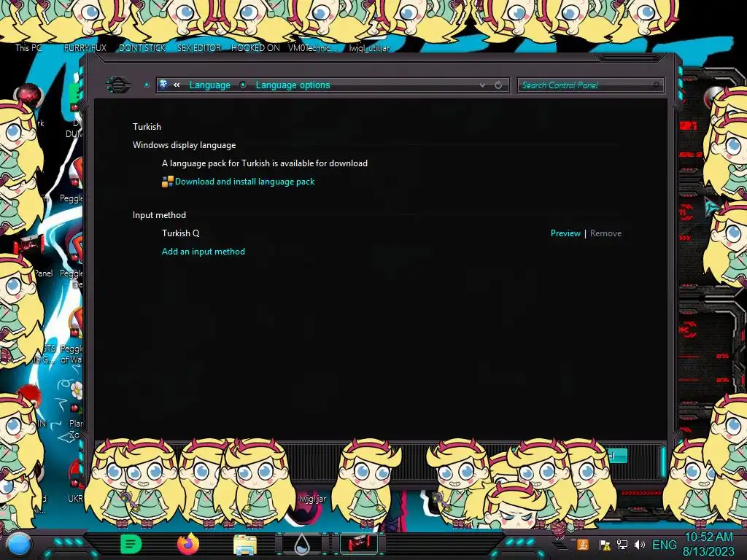Switch to the water drop taskbar app
The height and width of the screenshot is (560, 747).
pos(302,544)
